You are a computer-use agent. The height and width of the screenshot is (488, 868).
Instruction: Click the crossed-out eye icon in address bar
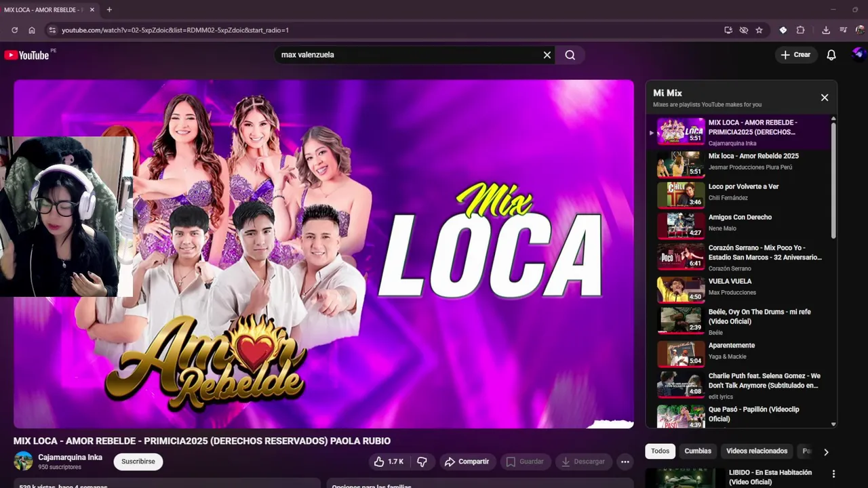744,30
